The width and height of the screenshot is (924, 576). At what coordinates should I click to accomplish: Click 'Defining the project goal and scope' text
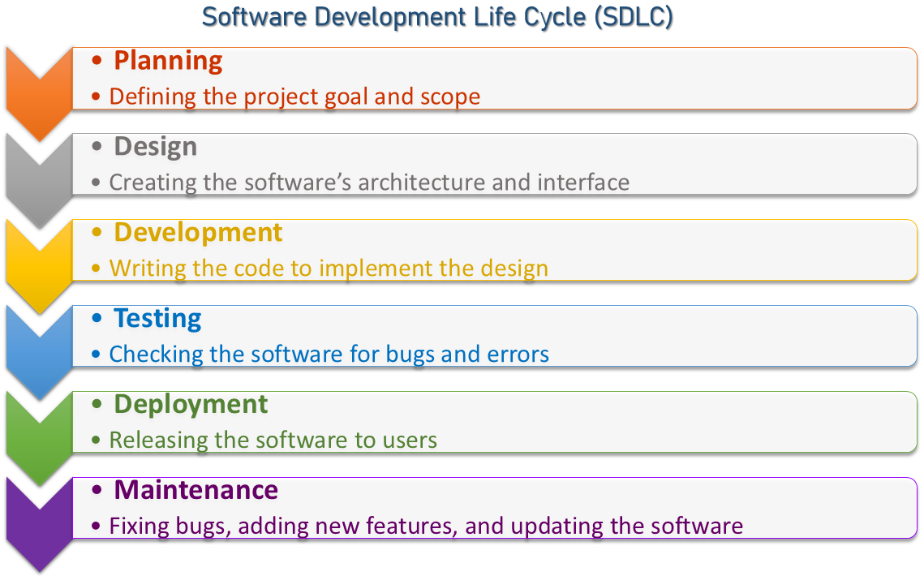tap(294, 97)
